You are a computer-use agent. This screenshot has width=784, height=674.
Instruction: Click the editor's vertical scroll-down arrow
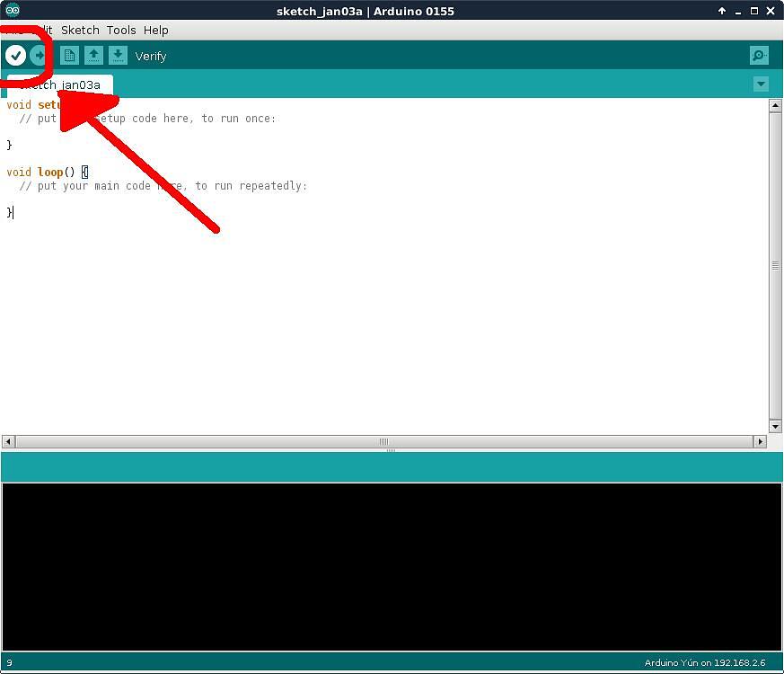tap(775, 425)
